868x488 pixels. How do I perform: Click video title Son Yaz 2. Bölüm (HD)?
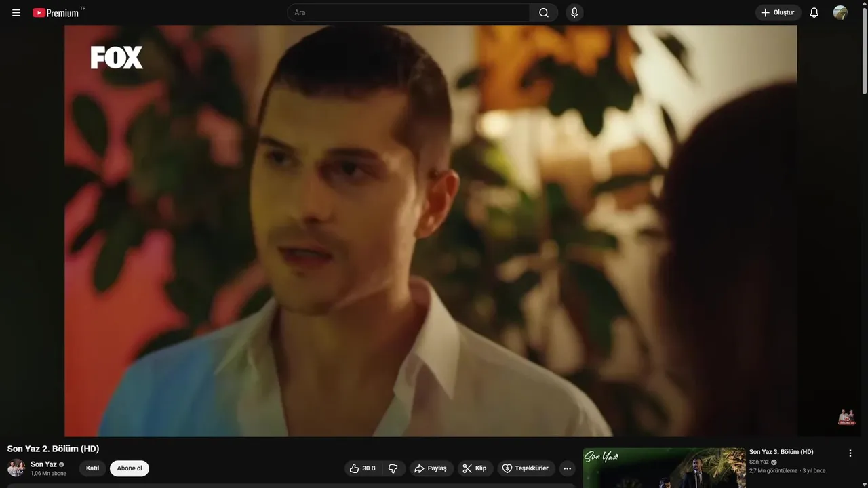coord(53,449)
